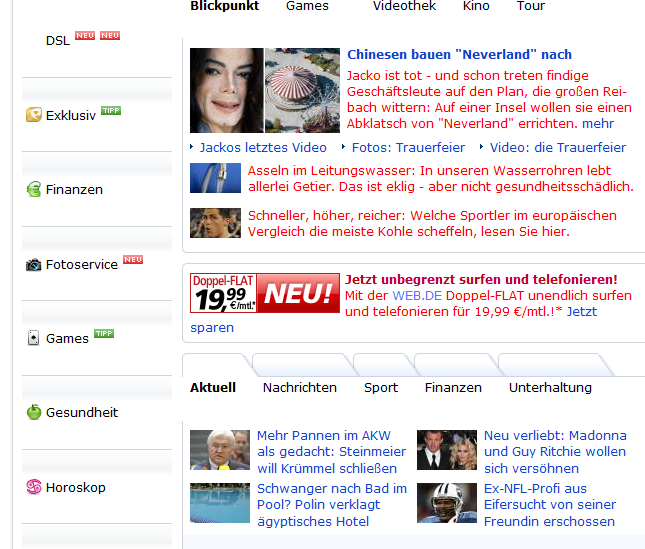Click the green TIPP badge next to Exklusiv

111,111
